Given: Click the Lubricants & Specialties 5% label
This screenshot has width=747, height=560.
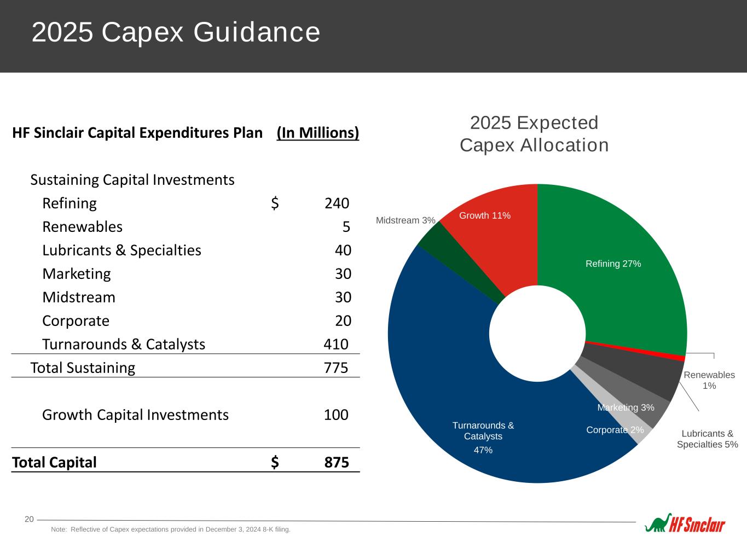Looking at the screenshot, I should (707, 439).
